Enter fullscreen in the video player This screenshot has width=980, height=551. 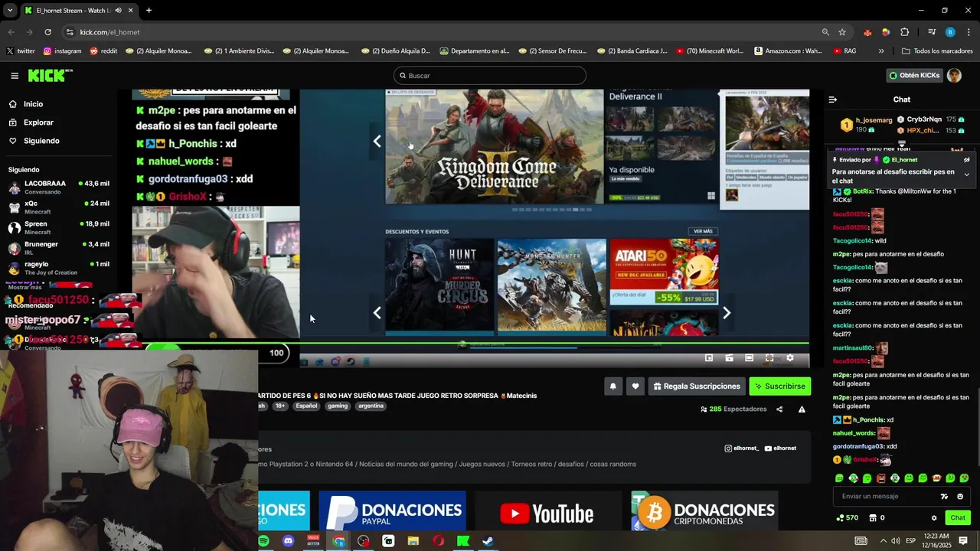pyautogui.click(x=769, y=357)
